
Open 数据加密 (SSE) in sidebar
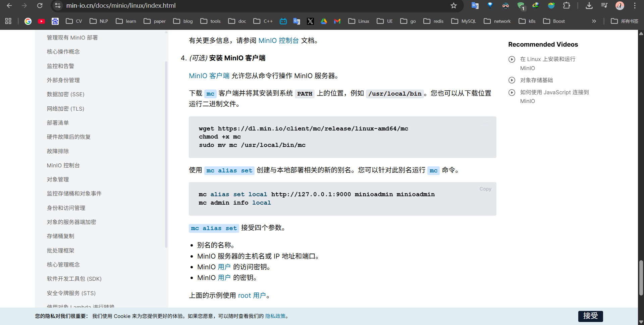[x=66, y=94]
